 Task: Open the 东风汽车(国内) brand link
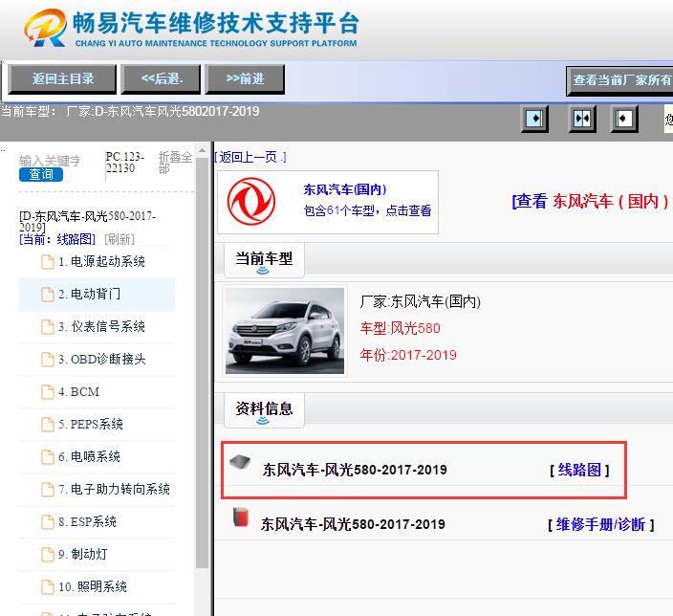(x=345, y=189)
